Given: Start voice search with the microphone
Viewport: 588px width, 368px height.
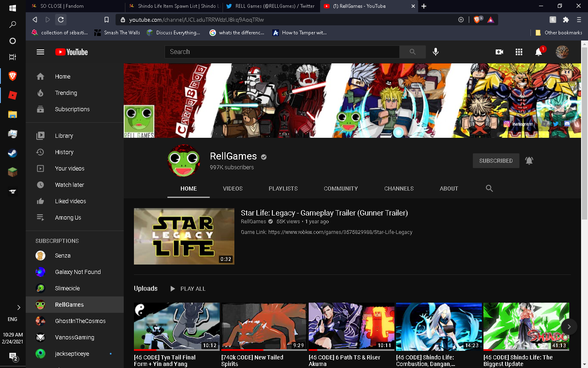Looking at the screenshot, I should click(x=436, y=52).
